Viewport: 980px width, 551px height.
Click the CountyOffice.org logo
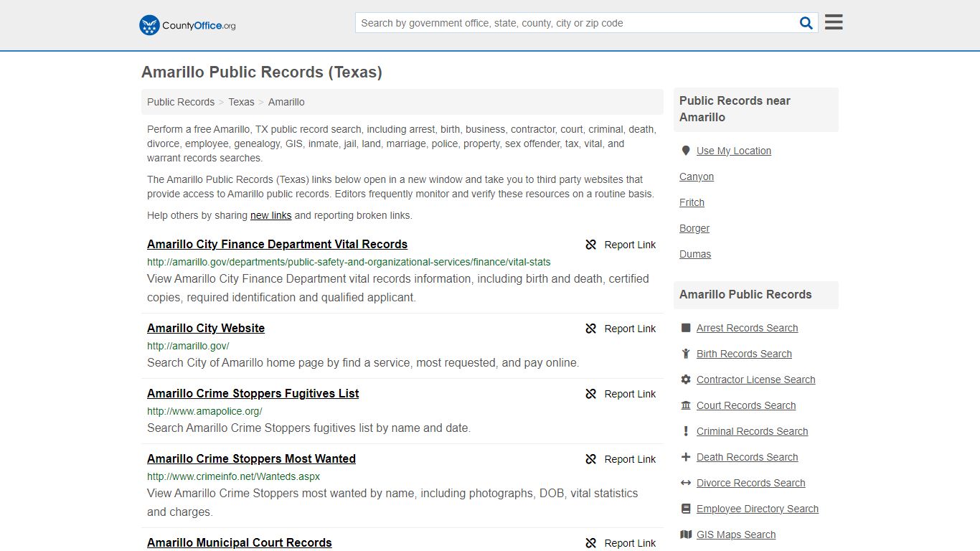187,25
